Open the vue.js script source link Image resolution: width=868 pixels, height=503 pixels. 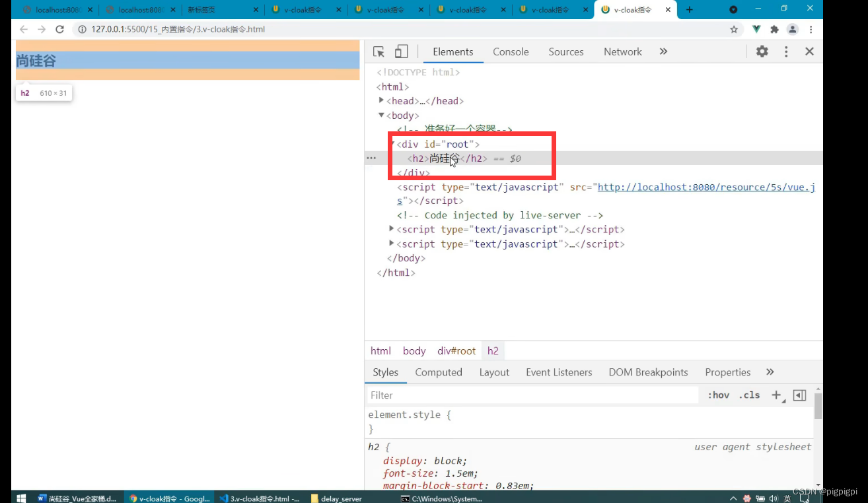tap(706, 187)
